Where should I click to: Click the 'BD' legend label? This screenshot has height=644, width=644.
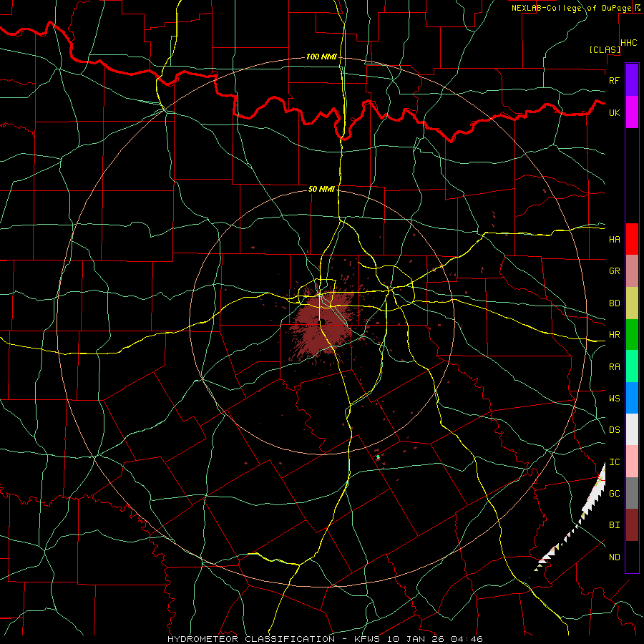[614, 303]
